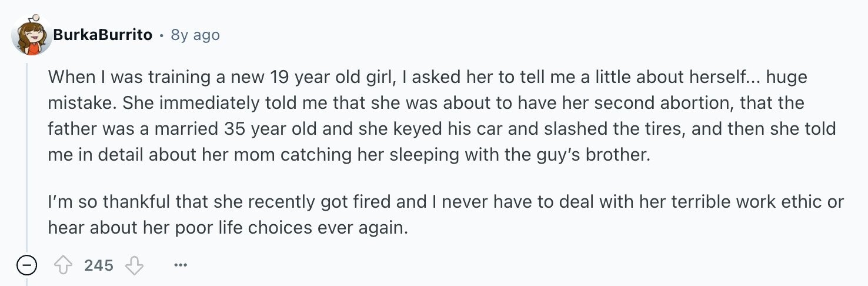The width and height of the screenshot is (868, 286).
Task: Visit the BurkaBurrito user profile link
Action: 103,35
